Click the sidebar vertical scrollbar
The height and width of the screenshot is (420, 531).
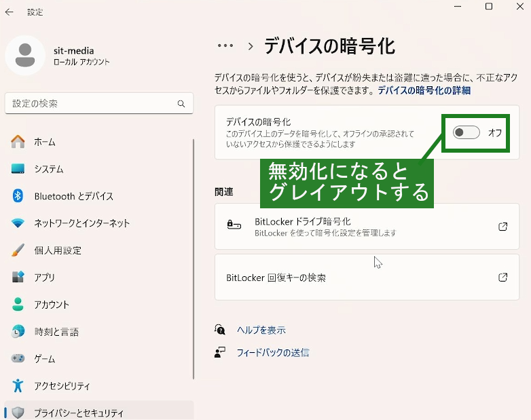[x=194, y=259]
